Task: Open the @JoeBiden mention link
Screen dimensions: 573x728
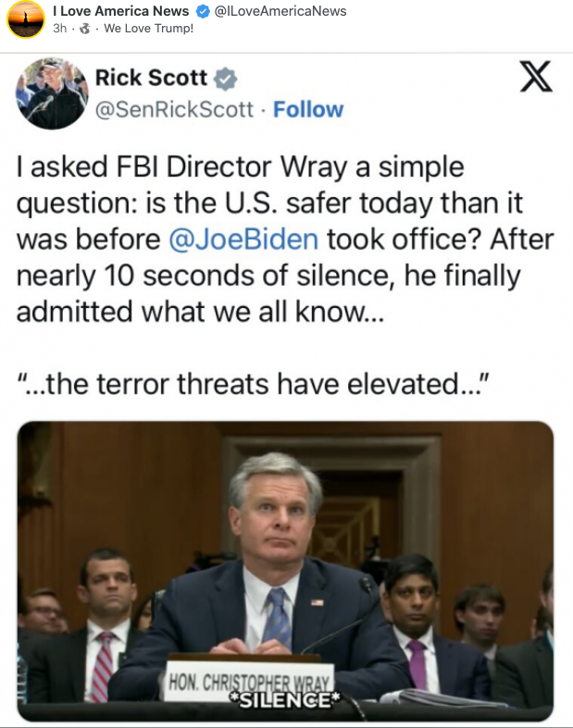Action: (x=244, y=239)
